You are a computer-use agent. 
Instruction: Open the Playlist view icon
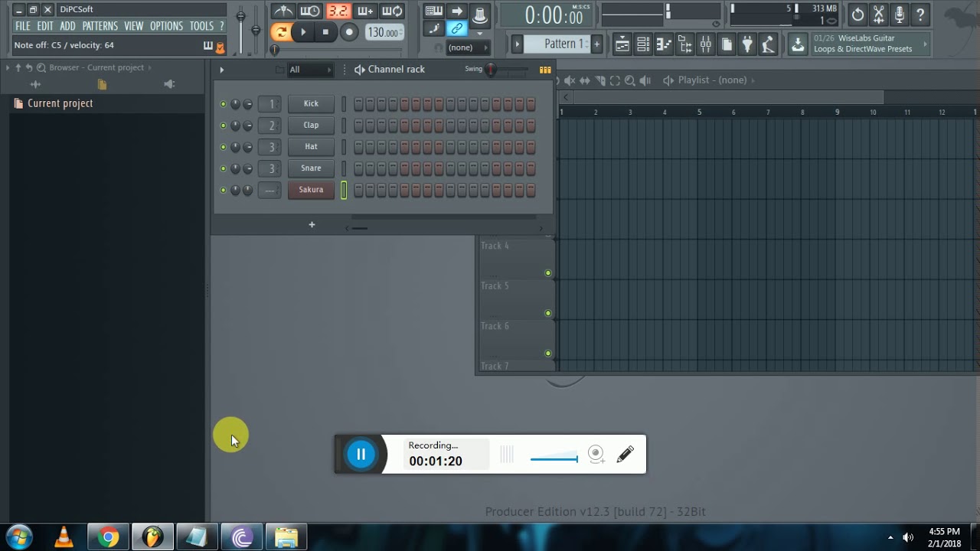click(x=622, y=44)
